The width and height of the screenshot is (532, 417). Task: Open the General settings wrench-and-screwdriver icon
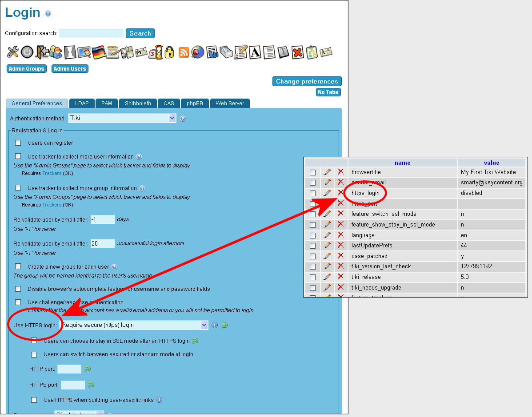pyautogui.click(x=13, y=52)
